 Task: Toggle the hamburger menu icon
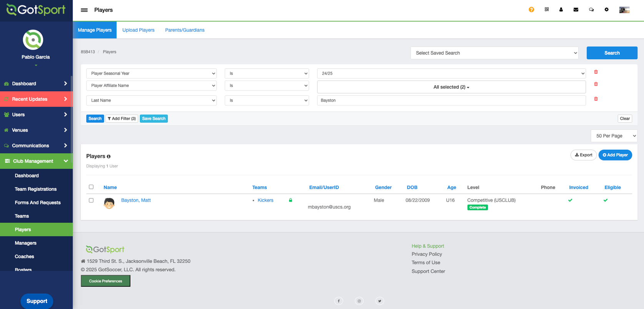[x=84, y=10]
